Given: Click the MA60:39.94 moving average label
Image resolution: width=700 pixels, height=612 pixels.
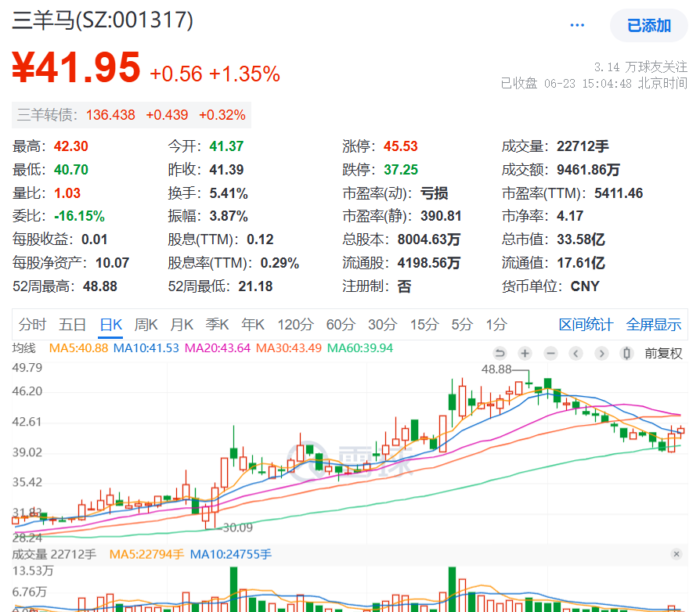Looking at the screenshot, I should 360,348.
